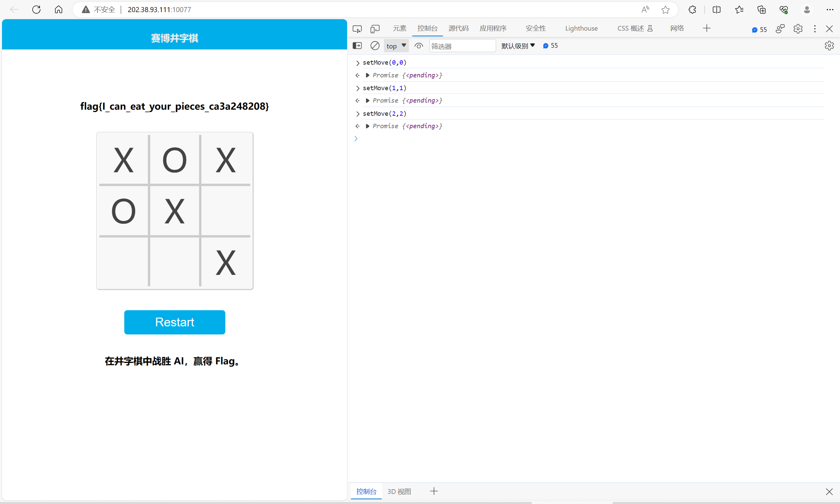The width and height of the screenshot is (840, 504).
Task: Click the clear console icon
Action: pyautogui.click(x=375, y=45)
